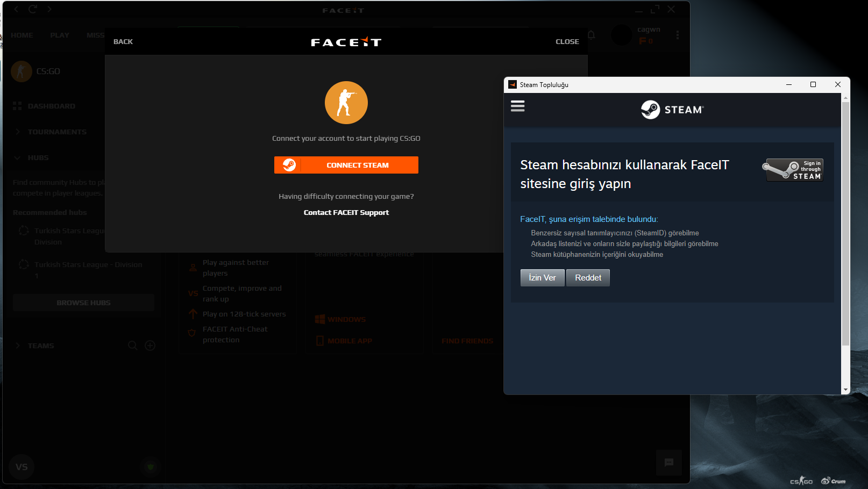The image size is (868, 489).
Task: Click the 'FaceIT, şuna erişim talebinde bulundu:' text
Action: pos(589,219)
